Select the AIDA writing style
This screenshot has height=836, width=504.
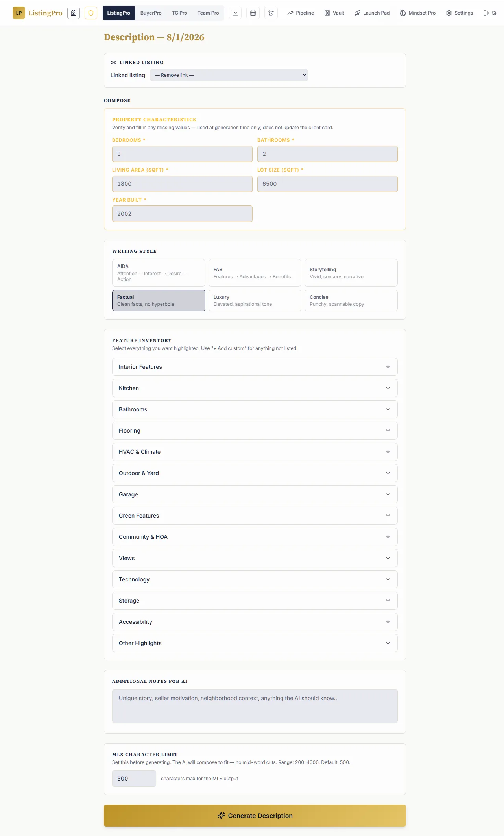click(x=159, y=273)
